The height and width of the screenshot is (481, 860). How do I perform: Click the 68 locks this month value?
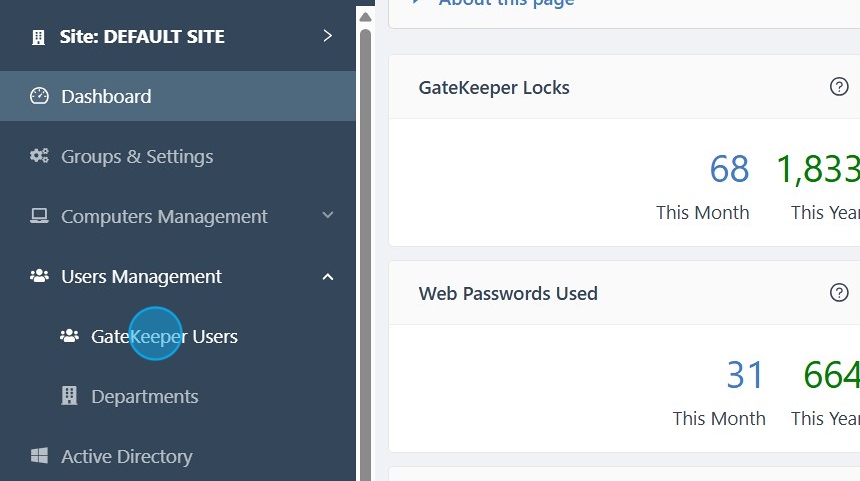pos(729,168)
